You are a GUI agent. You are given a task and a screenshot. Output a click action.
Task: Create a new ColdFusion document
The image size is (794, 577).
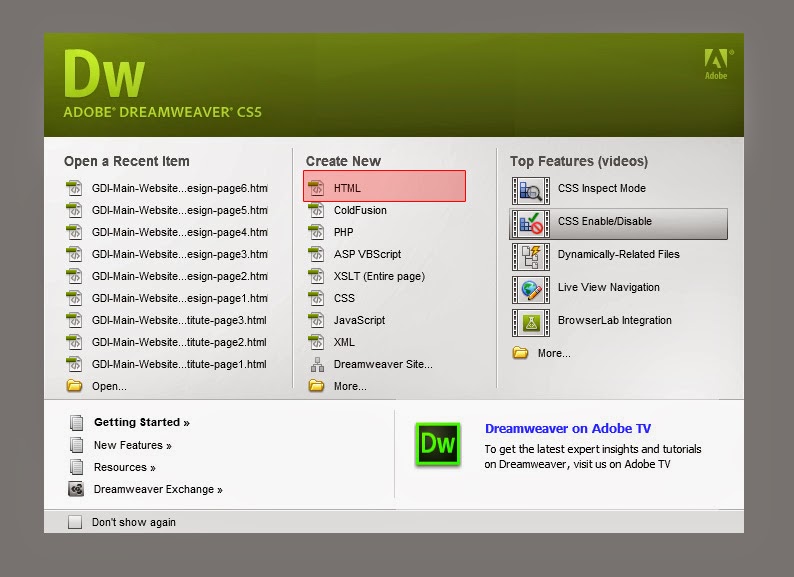click(360, 210)
